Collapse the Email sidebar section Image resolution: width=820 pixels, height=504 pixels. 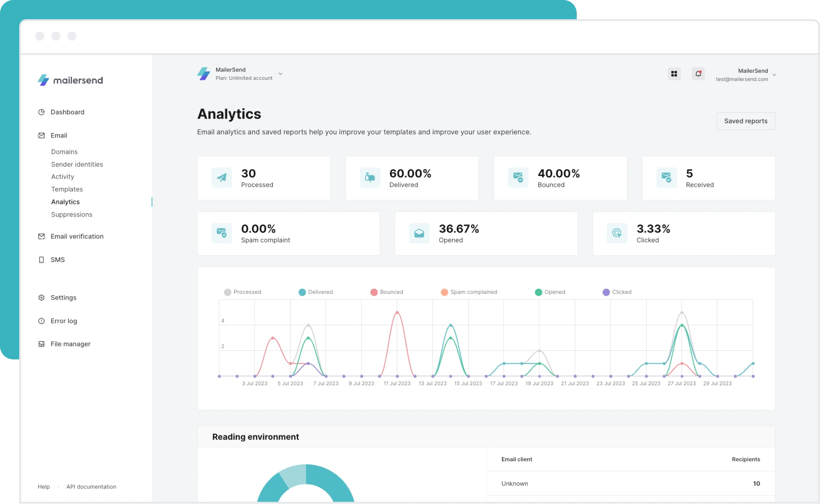pyautogui.click(x=59, y=135)
